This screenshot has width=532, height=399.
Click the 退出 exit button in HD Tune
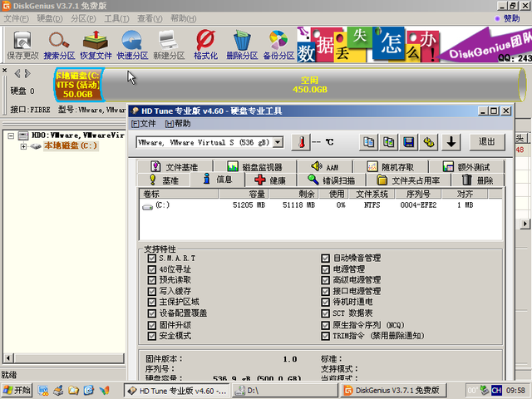487,142
